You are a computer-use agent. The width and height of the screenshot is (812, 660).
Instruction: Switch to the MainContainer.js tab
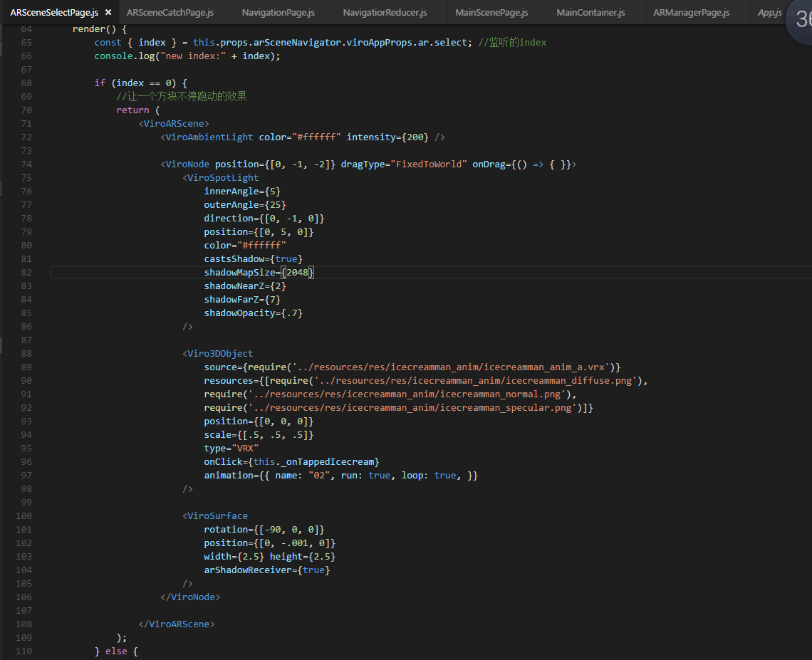click(591, 11)
